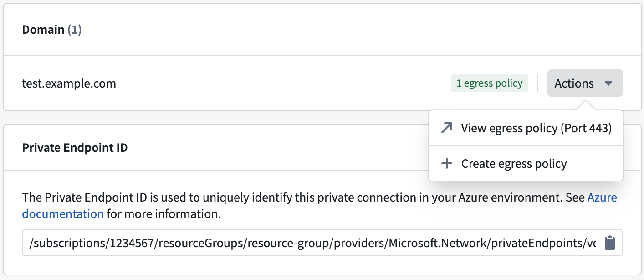Open egress policy via the diagonal arrow icon

pyautogui.click(x=446, y=128)
